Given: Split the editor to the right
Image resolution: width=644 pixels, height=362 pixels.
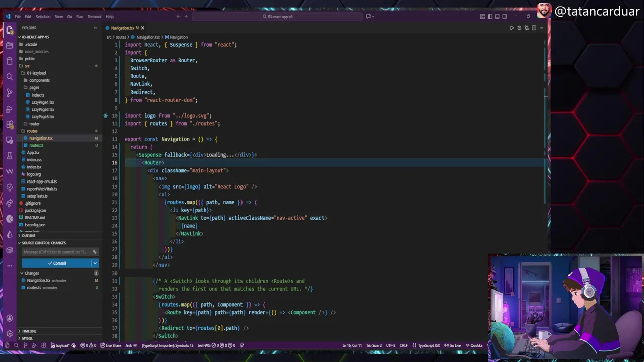Looking at the screenshot, I should [534, 28].
